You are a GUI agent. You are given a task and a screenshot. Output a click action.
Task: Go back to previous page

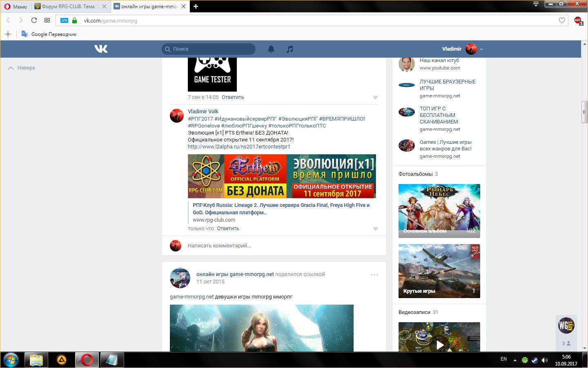coord(8,20)
